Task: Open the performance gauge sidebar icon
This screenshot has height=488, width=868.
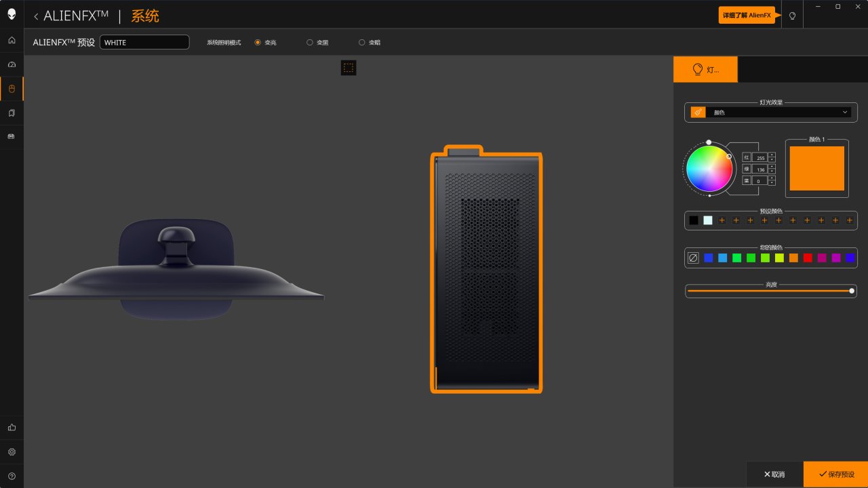Action: coord(12,64)
